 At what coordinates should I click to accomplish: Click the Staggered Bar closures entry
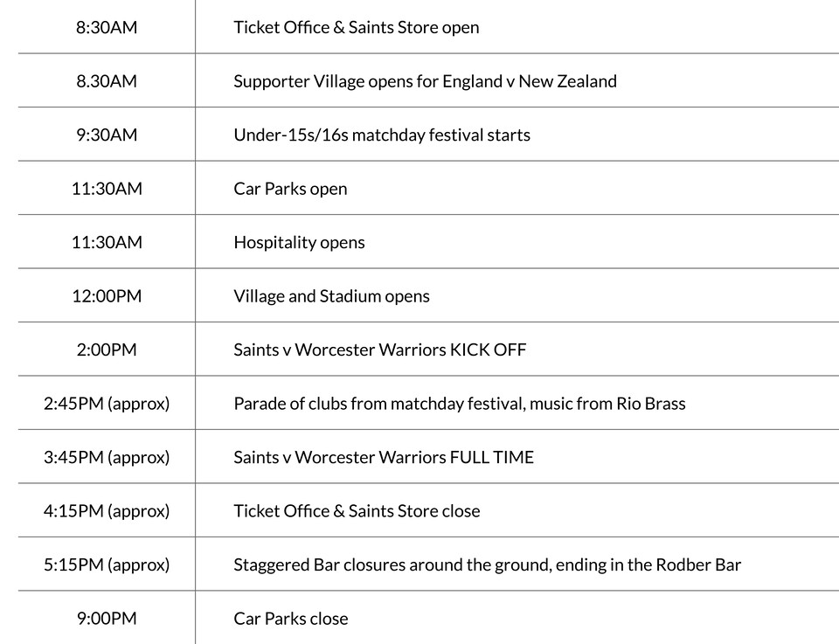[x=487, y=564]
